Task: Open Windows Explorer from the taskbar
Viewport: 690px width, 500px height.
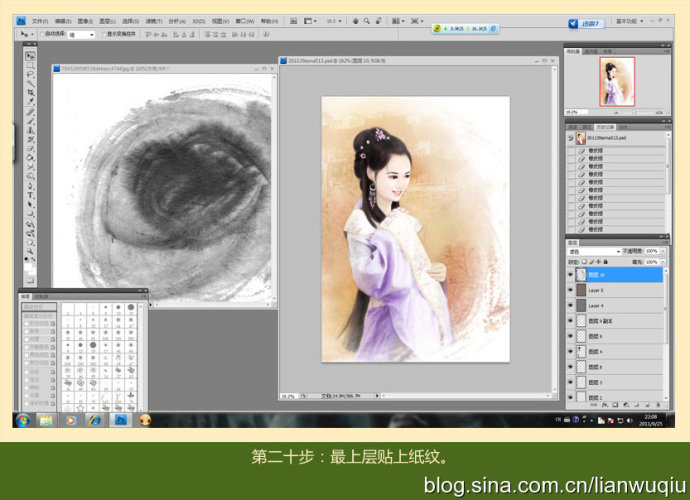Action: (x=46, y=420)
